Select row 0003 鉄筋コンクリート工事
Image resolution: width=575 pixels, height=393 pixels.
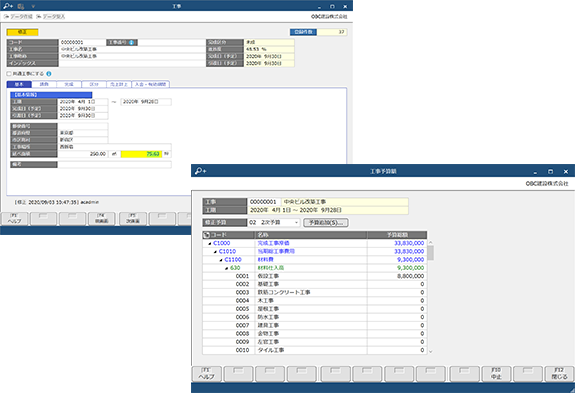point(315,293)
